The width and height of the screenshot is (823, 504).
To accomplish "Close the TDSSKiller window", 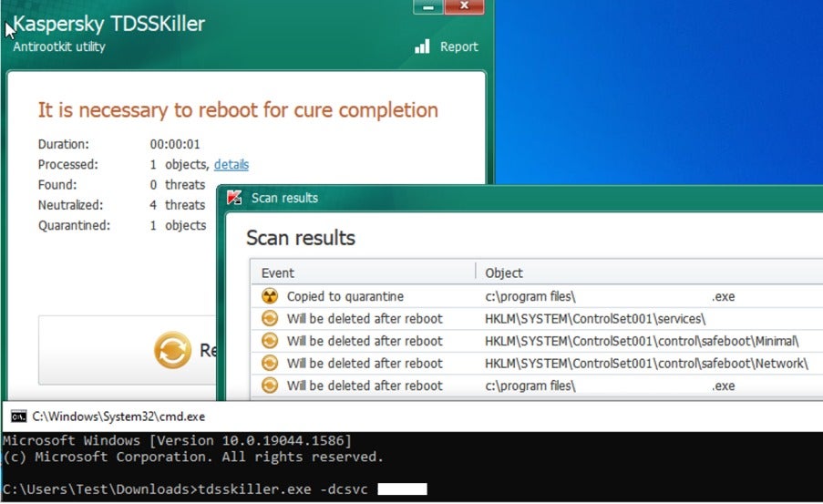I will click(x=464, y=6).
